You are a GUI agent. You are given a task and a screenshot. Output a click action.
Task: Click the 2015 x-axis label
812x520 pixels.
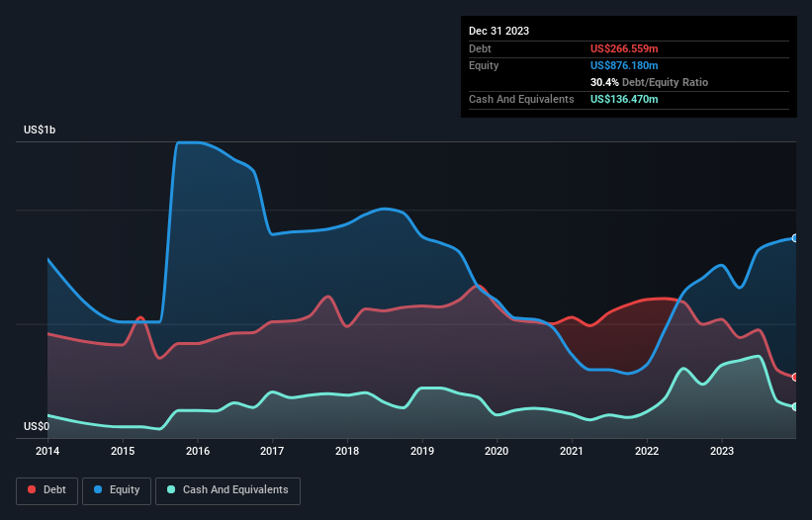(x=123, y=451)
